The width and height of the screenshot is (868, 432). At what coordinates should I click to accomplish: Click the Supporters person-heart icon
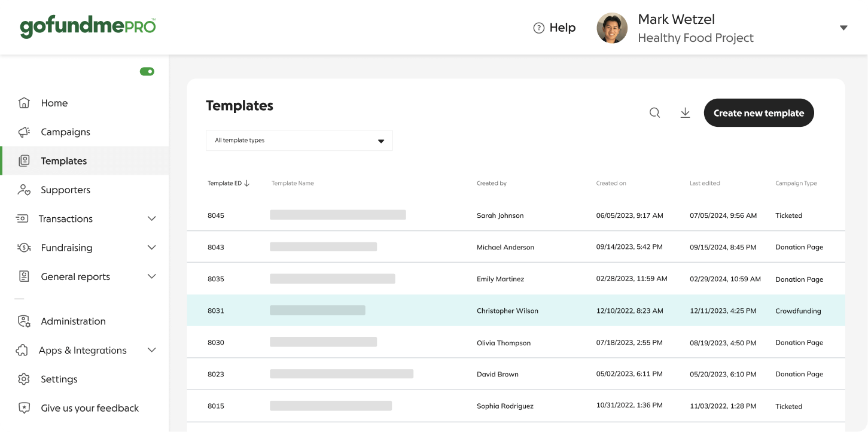tap(24, 190)
